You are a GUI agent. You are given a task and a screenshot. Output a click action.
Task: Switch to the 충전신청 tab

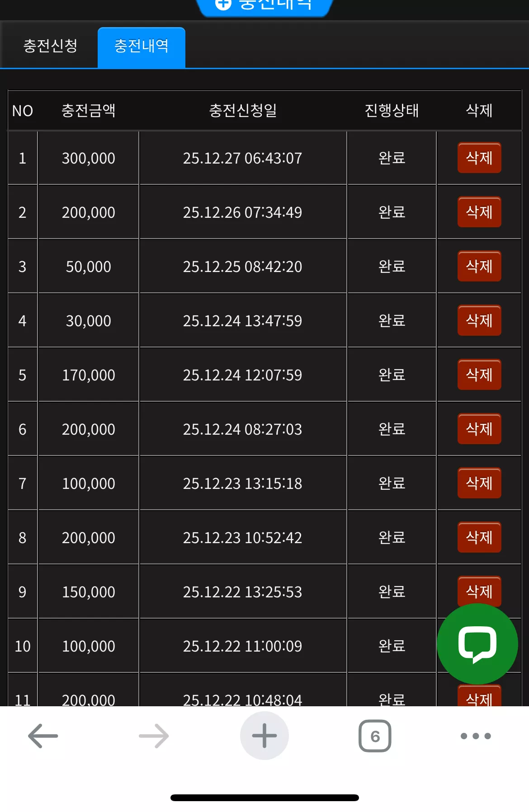click(x=50, y=46)
